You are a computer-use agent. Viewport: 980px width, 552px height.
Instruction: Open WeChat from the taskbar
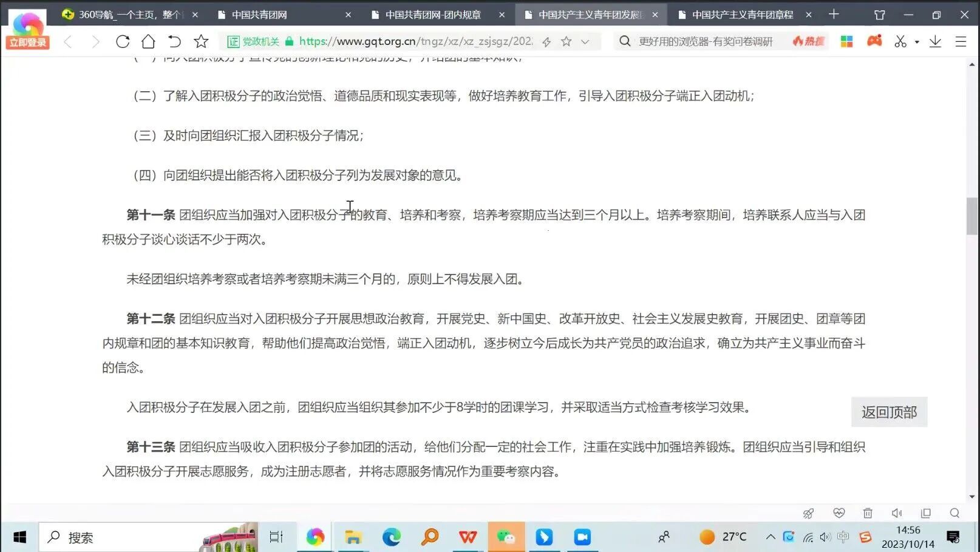(506, 537)
